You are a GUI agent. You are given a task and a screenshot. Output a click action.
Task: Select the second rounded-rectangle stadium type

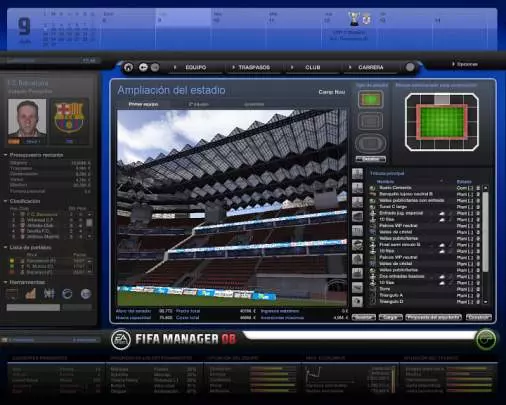[370, 121]
